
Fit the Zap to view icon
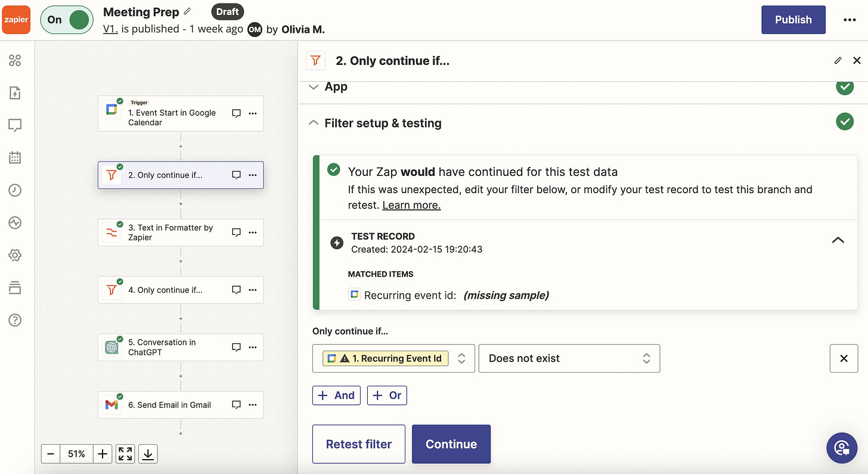tap(125, 454)
